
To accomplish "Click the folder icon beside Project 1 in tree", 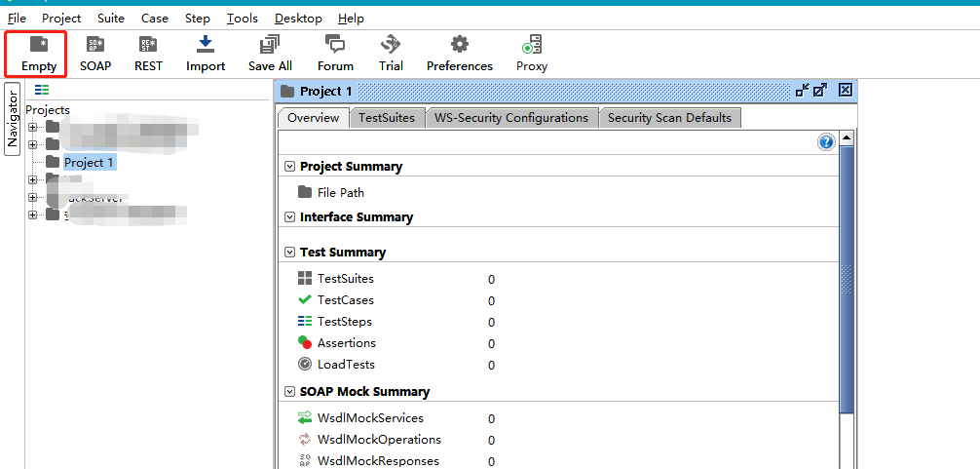I will [x=54, y=162].
